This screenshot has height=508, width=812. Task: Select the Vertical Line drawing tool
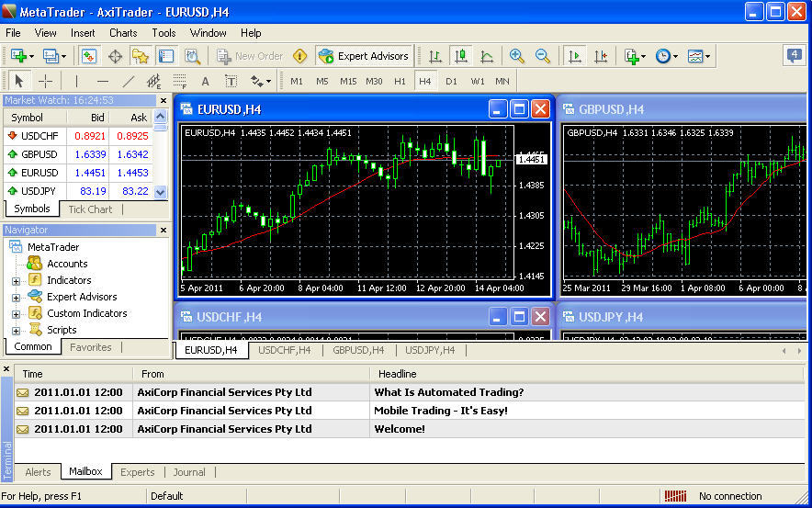click(x=76, y=81)
